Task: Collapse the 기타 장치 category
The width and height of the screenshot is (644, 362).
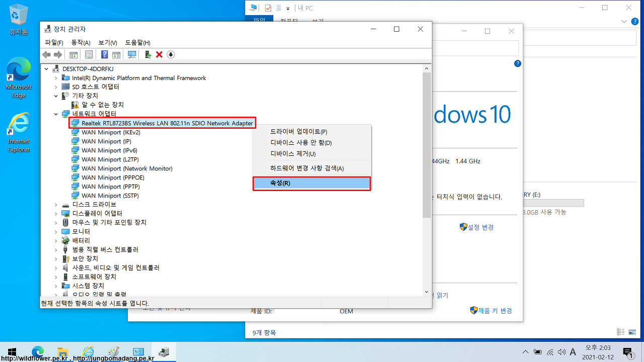Action: pos(56,96)
